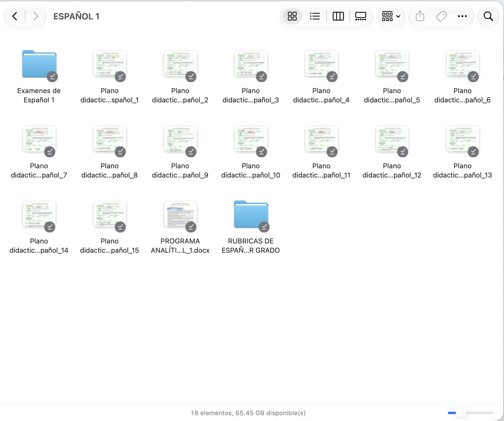
Task: Click the 'Examenes de Español 1' label
Action: [39, 95]
